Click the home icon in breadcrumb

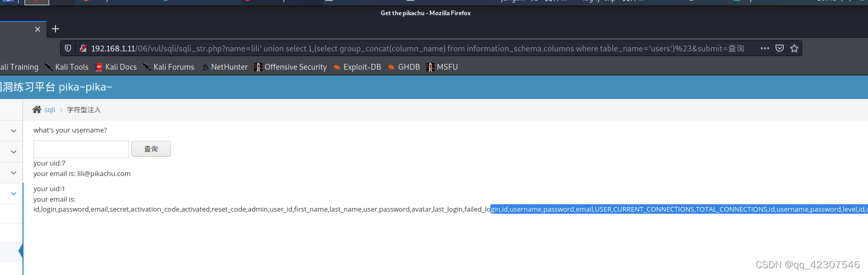pos(37,109)
